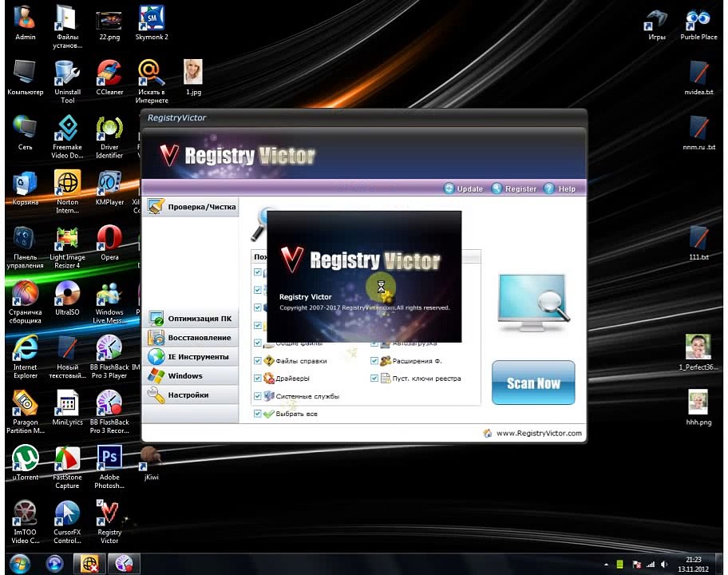Open BB FlashBack Pro 3 Player shortcut
The height and width of the screenshot is (575, 728).
(109, 357)
